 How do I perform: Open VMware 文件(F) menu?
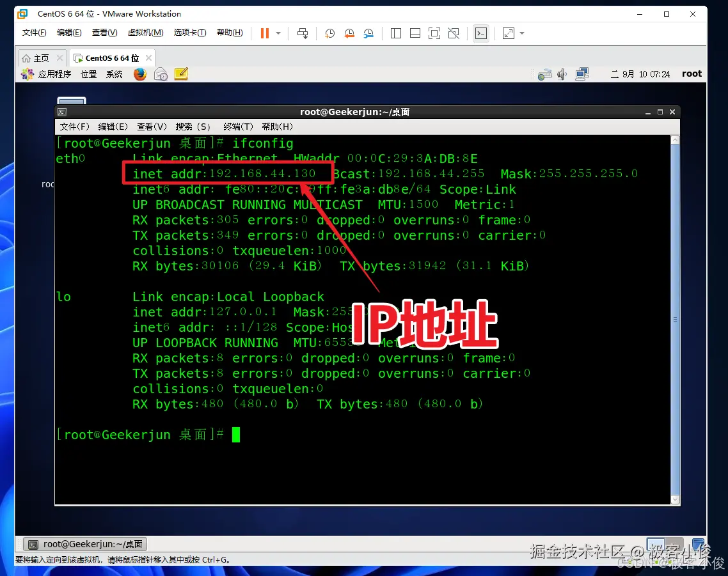[35, 33]
